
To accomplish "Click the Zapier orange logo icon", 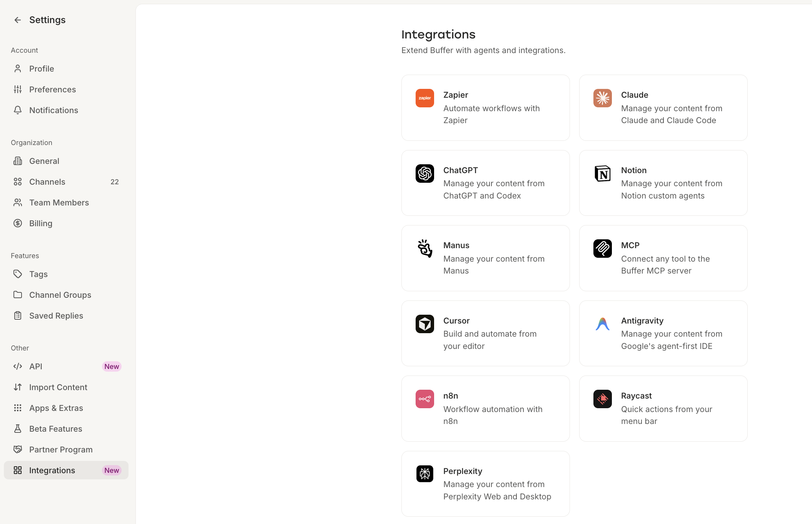I will point(425,98).
